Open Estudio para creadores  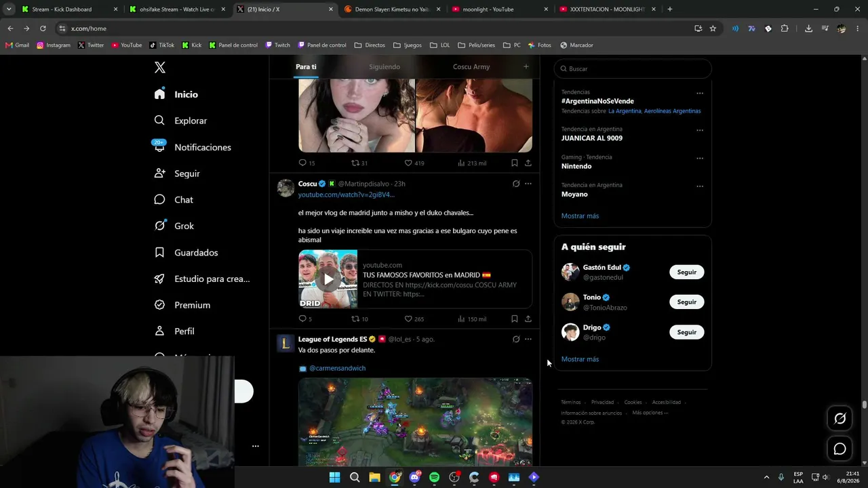[x=202, y=279]
